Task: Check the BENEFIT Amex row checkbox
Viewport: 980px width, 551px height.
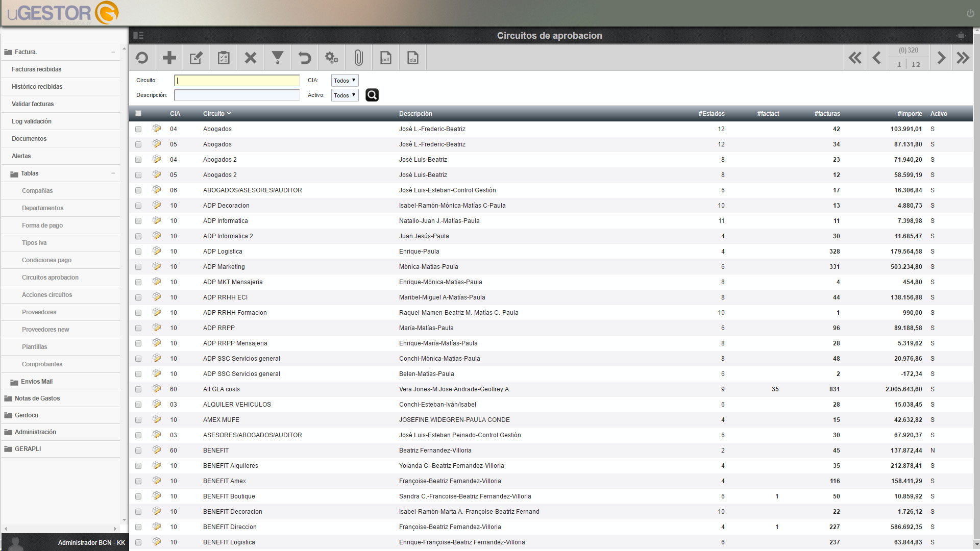Action: 138,481
